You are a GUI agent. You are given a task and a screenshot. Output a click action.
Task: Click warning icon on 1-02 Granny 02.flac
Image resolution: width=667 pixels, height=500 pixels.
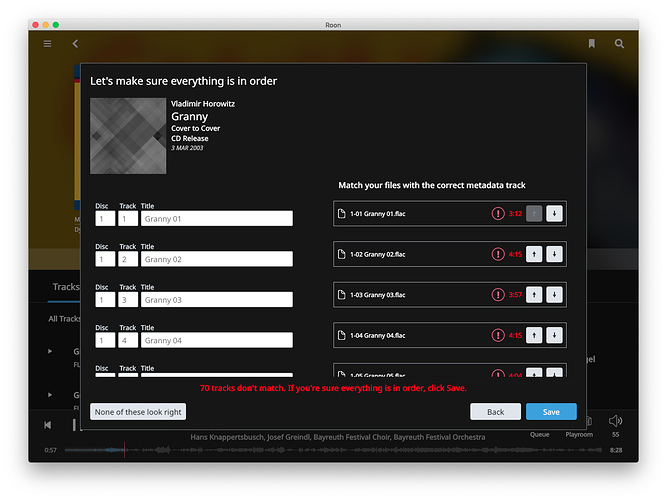tap(498, 254)
